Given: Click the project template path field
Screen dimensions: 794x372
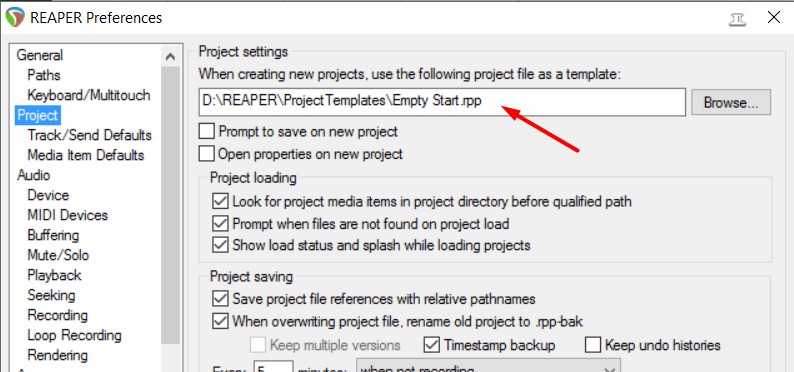Looking at the screenshot, I should point(442,101).
